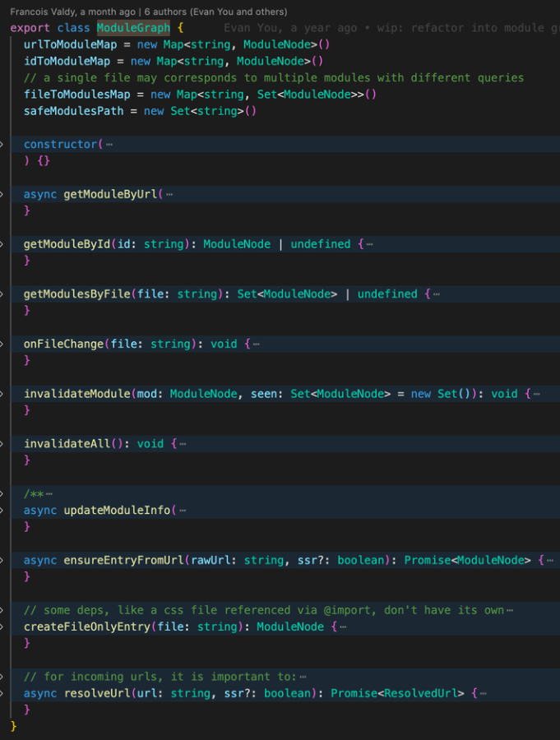Open the CodeLens authors info above the class
This screenshot has width=560, height=740.
tap(148, 12)
